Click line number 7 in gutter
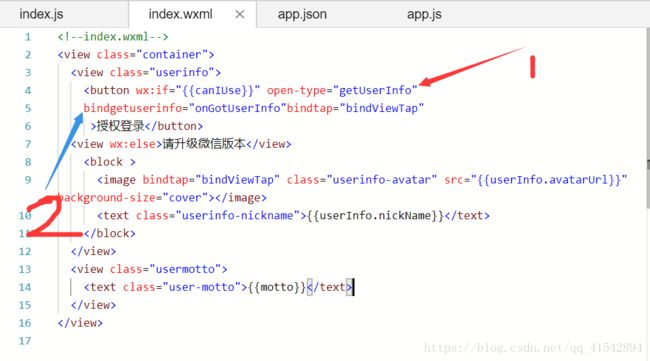The image size is (650, 361). (28, 144)
